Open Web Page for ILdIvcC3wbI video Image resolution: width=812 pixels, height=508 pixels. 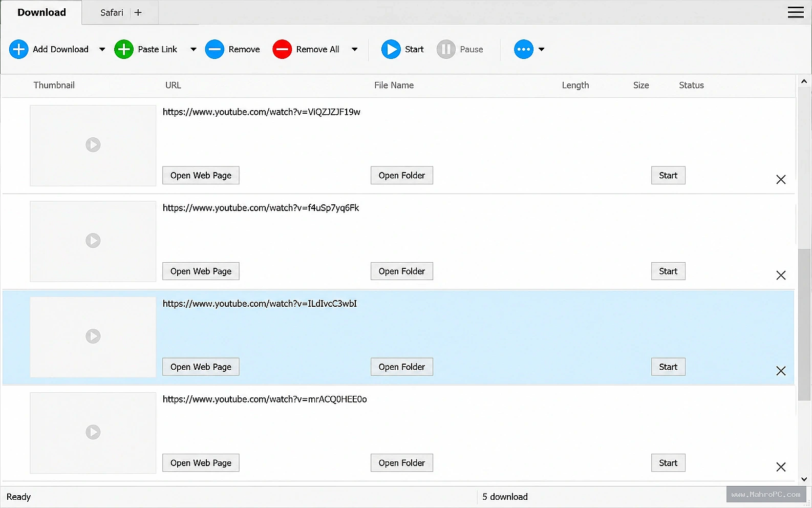[x=201, y=367]
